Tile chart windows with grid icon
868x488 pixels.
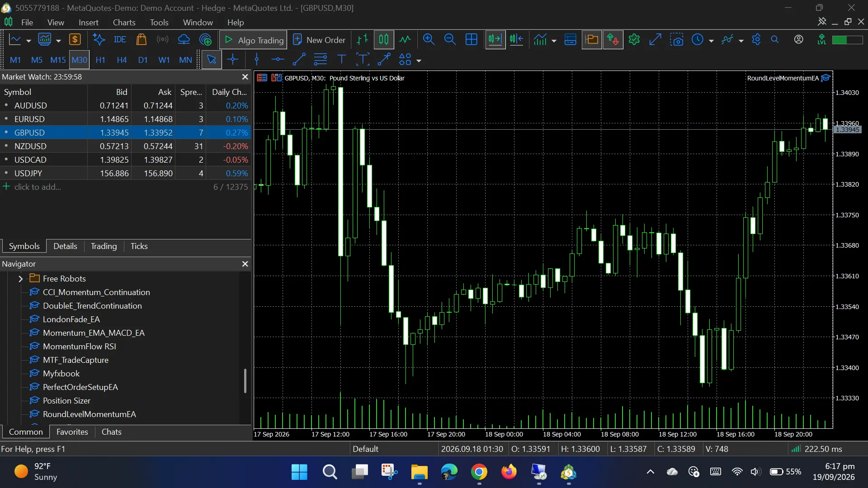472,40
